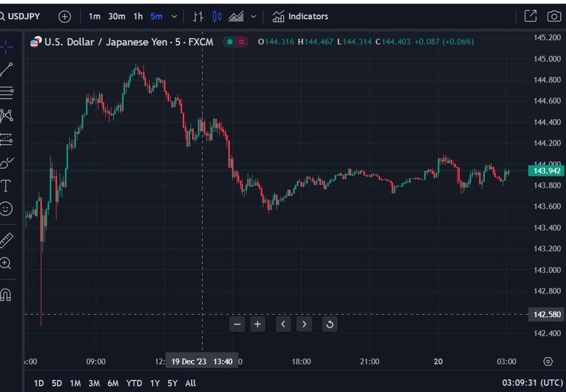Select the brush drawing tool

coord(6,162)
